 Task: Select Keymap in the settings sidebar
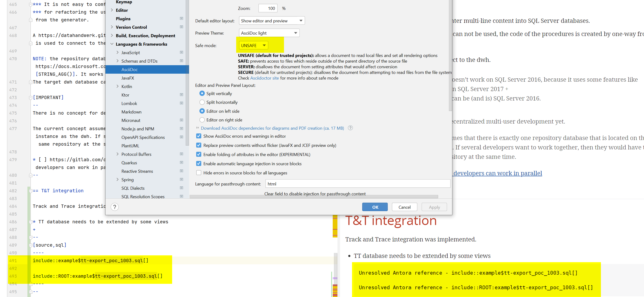[123, 2]
